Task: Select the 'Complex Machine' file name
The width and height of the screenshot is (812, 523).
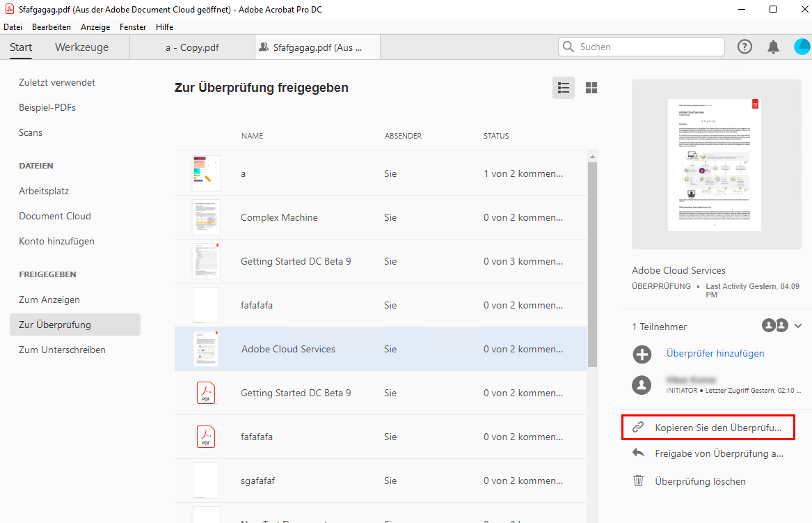Action: coord(279,218)
